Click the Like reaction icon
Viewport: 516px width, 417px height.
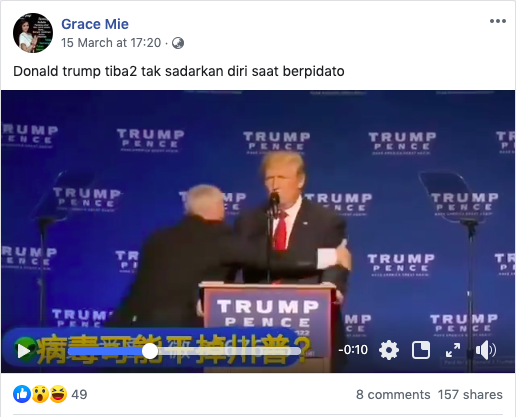pyautogui.click(x=22, y=394)
